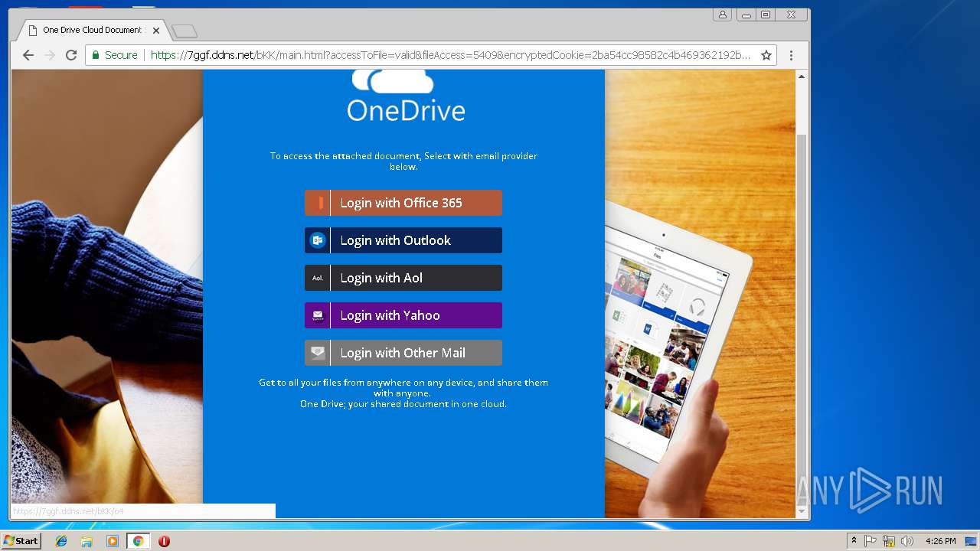This screenshot has width=980, height=551.
Task: Click the OneDrive heading text
Action: point(406,110)
